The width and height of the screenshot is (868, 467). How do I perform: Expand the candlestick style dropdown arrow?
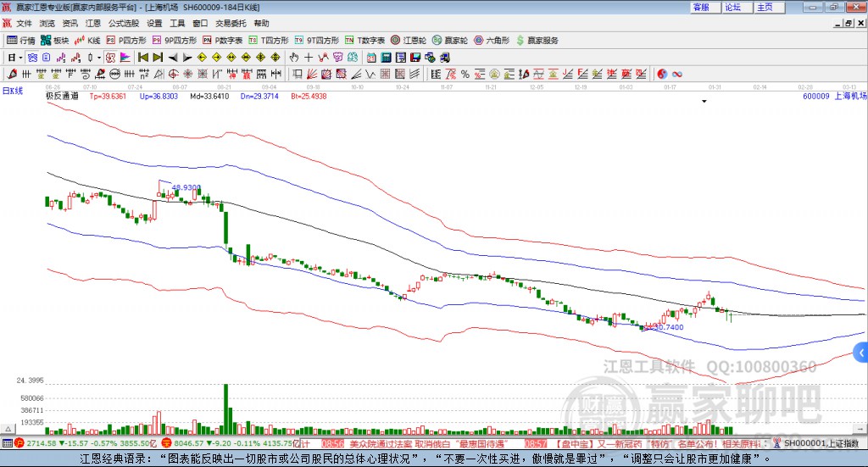pos(99,58)
